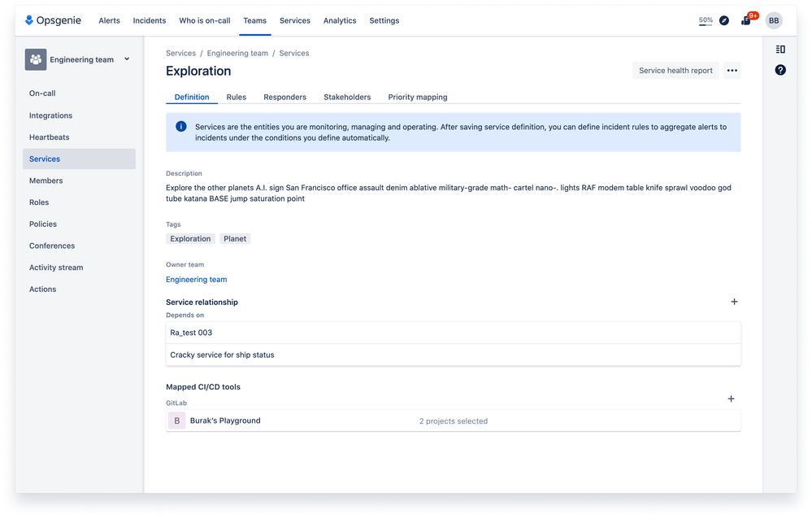This screenshot has width=812, height=518.
Task: Click the Service health report button
Action: [x=675, y=71]
